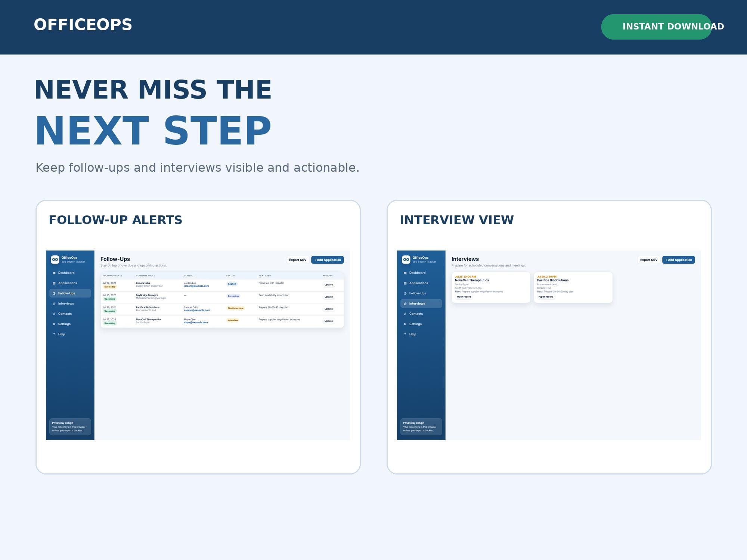Select Applications in Follow-Up Alerts sidebar
The height and width of the screenshot is (560, 747).
70,283
